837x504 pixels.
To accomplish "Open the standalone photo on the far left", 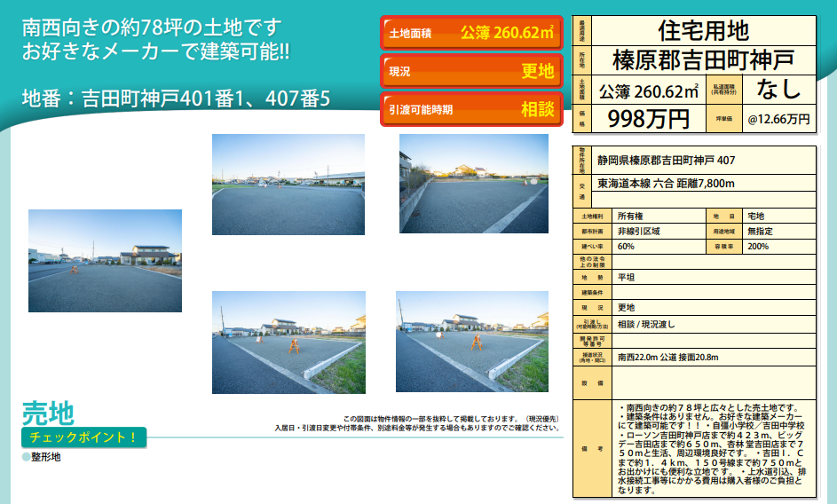I will tap(105, 260).
